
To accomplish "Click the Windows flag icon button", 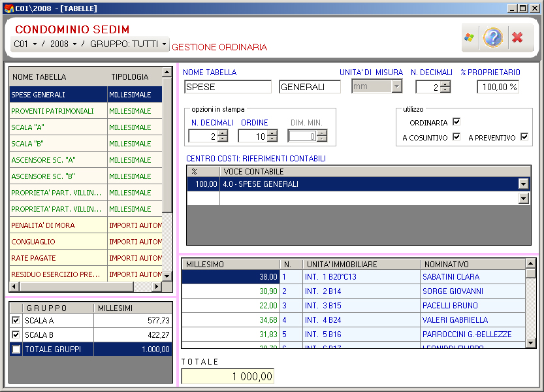I will 470,37.
